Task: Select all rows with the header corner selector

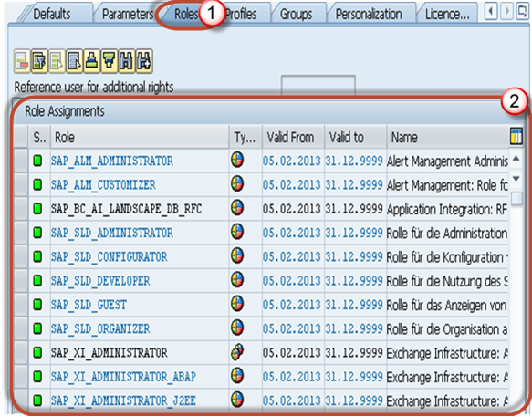Action: tap(21, 137)
